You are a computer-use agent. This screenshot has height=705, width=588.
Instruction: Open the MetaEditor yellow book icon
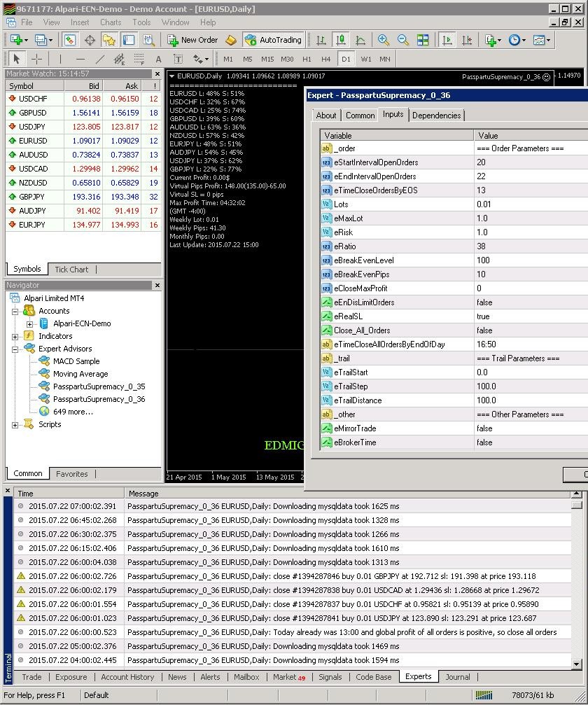[x=230, y=40]
